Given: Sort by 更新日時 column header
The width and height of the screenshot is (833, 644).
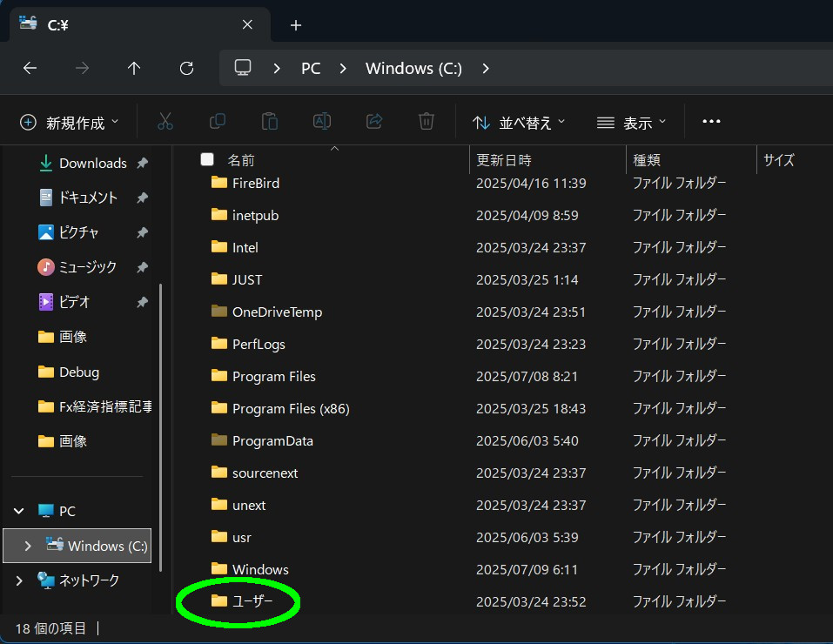Looking at the screenshot, I should coord(504,160).
